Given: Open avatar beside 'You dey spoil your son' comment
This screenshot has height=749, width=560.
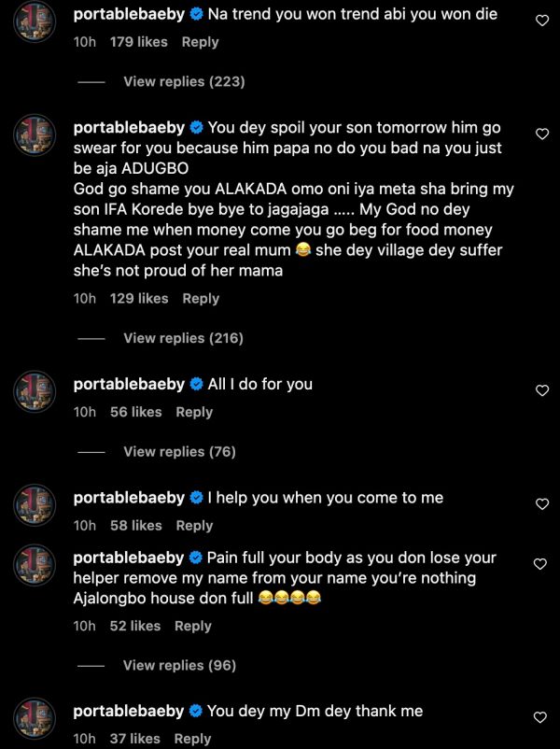Looking at the screenshot, I should coord(36,135).
